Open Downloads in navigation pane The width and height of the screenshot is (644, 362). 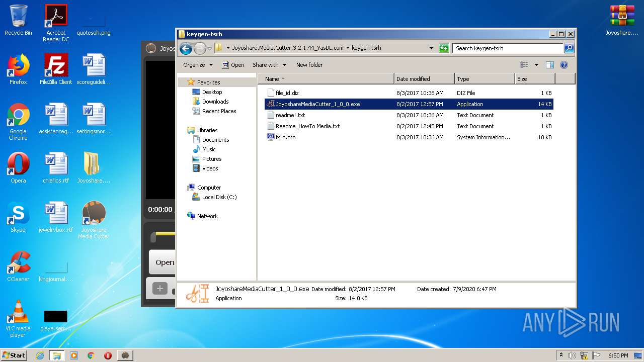215,102
